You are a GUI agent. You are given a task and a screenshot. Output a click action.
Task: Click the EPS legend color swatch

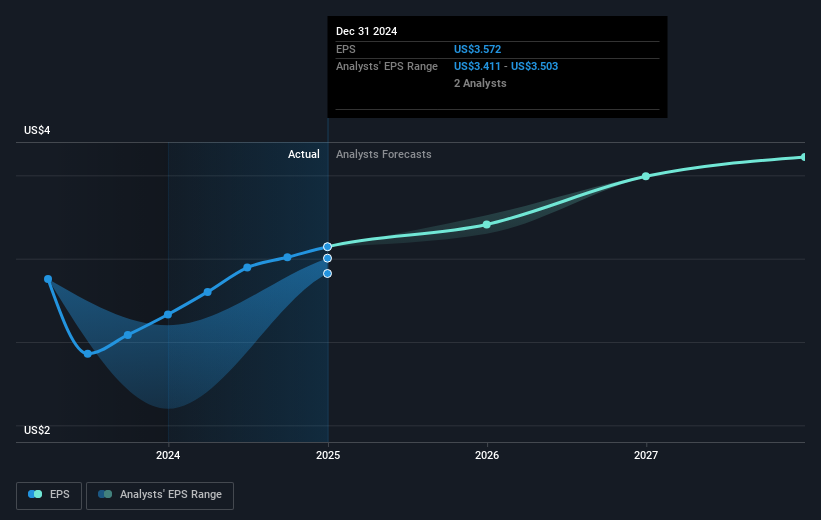coord(35,494)
